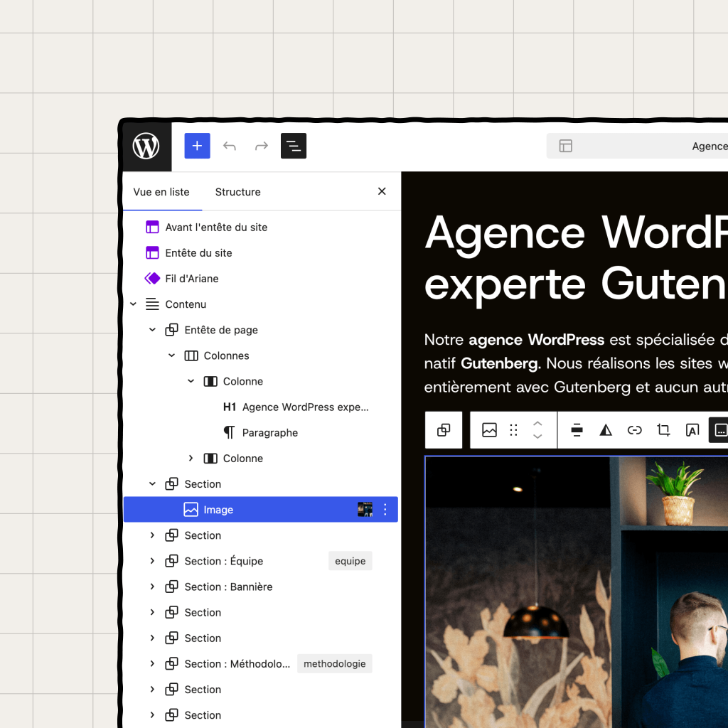The image size is (728, 728).
Task: Click the intro paragraph about agence WordPress
Action: pos(576,363)
